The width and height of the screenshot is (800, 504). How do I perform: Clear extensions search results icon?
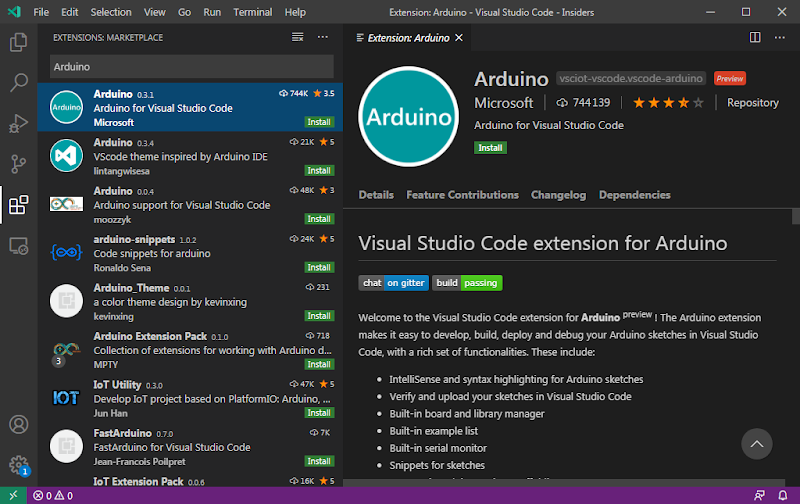(x=297, y=37)
